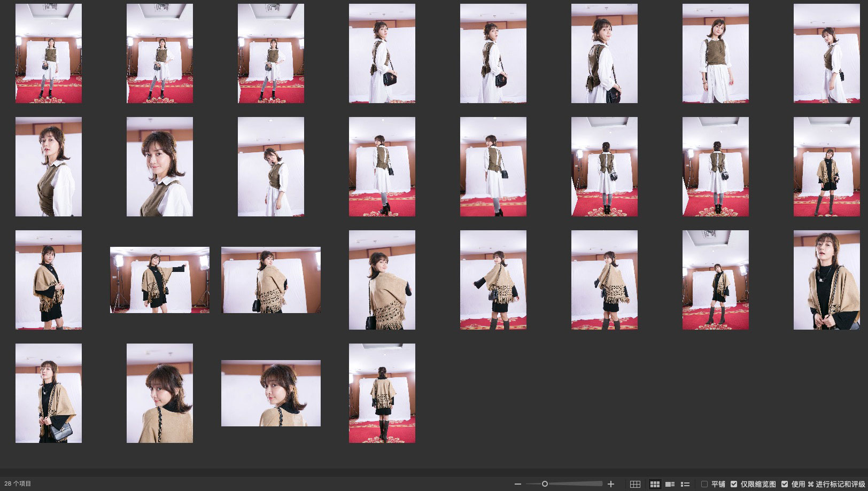The height and width of the screenshot is (491, 868).
Task: Click the minus icon to shrink thumbnails
Action: (x=517, y=484)
